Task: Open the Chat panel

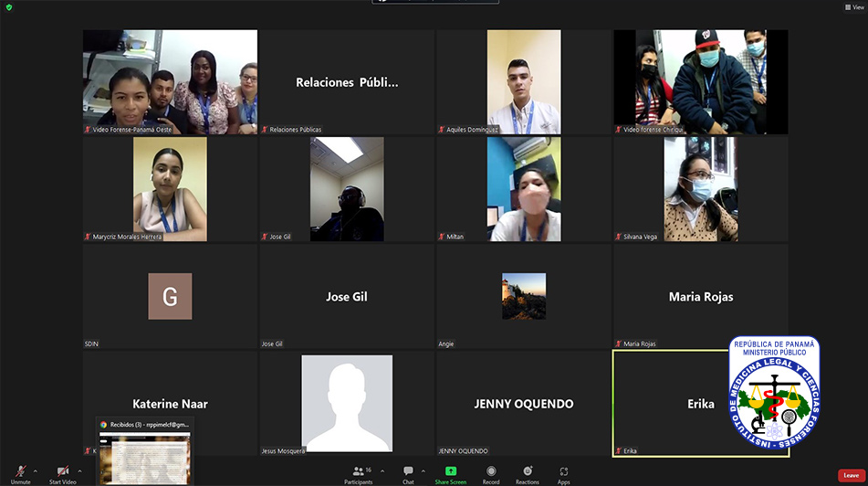Action: [408, 474]
